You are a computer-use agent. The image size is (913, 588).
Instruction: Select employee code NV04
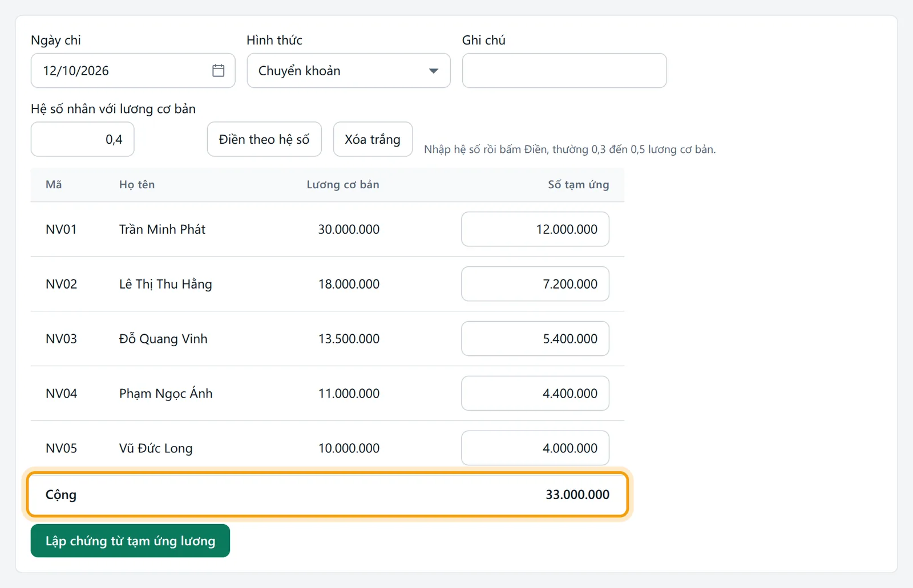point(61,394)
